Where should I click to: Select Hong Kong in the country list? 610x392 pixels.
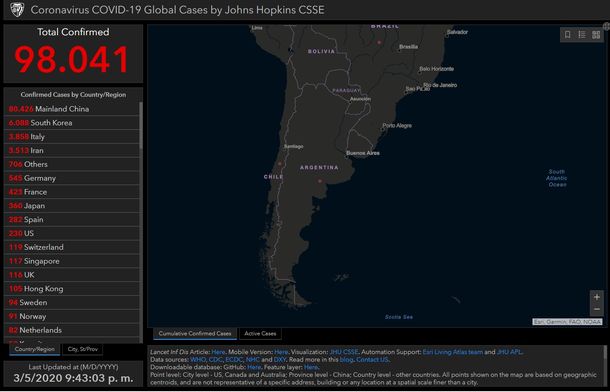pos(71,289)
